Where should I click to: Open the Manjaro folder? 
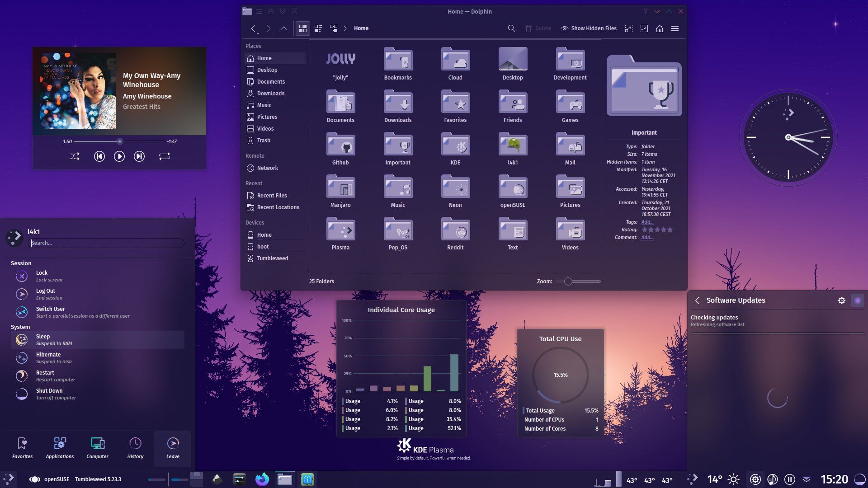[x=340, y=192]
